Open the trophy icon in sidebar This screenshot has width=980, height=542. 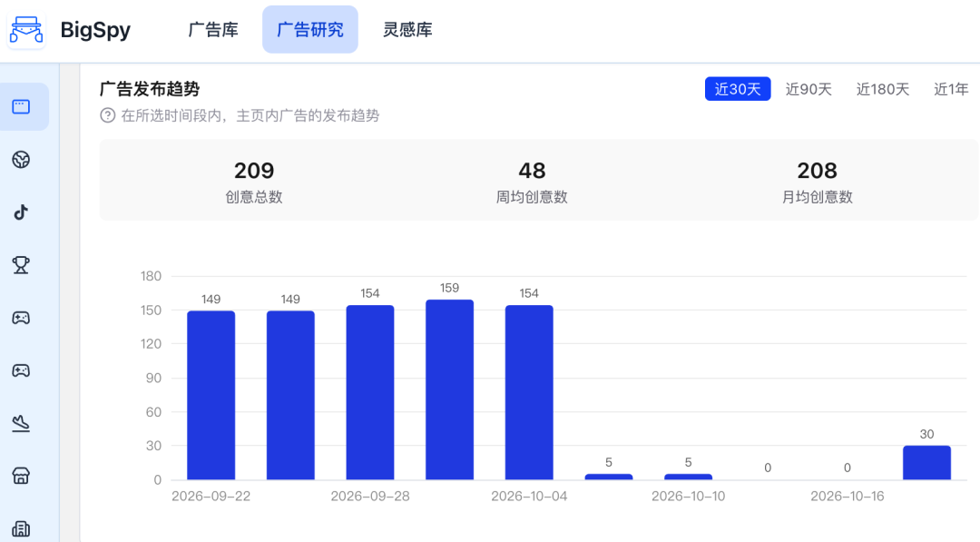coord(21,265)
